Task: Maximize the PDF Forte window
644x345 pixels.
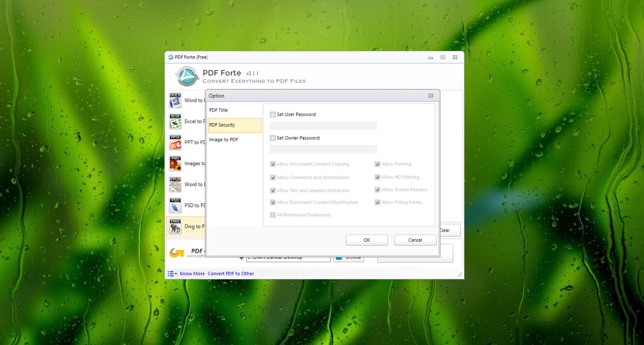Action: [443, 57]
